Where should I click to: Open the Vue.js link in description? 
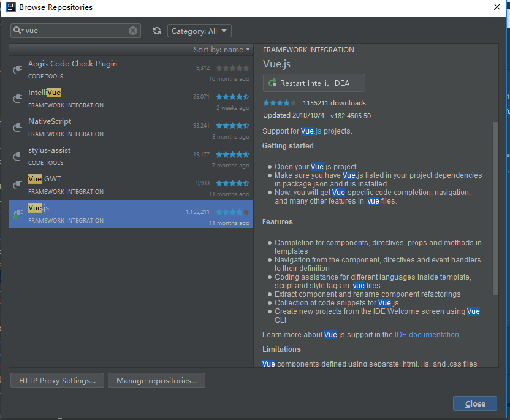(x=311, y=131)
